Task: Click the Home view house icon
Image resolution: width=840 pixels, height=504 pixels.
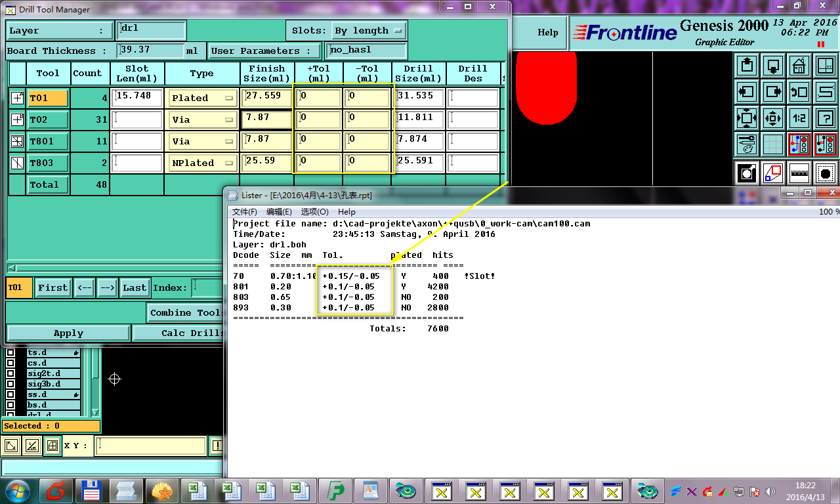Action: pos(799,66)
